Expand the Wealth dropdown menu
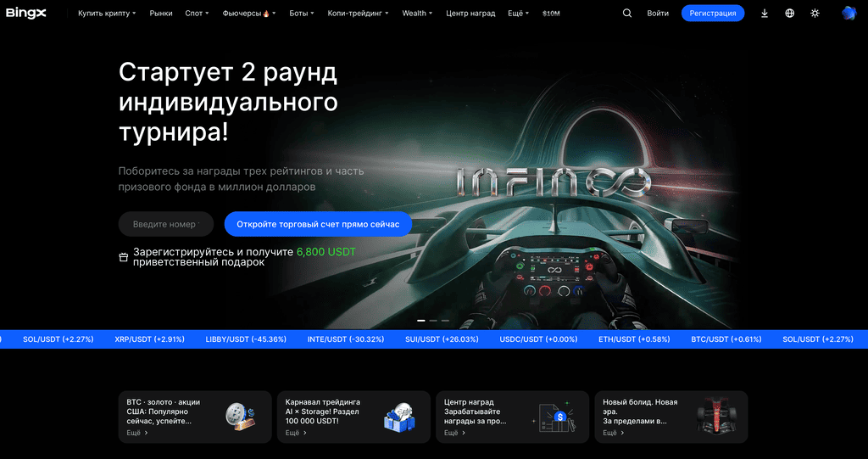Image resolution: width=868 pixels, height=459 pixels. 417,14
